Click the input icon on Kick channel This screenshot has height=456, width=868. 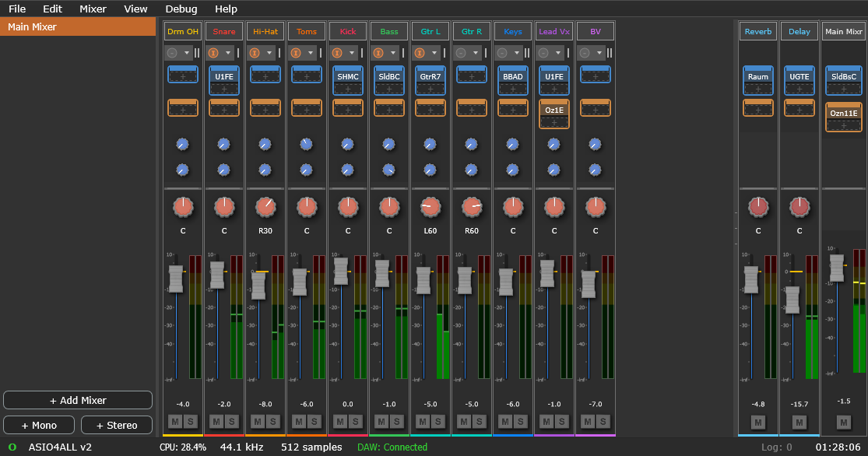337,53
